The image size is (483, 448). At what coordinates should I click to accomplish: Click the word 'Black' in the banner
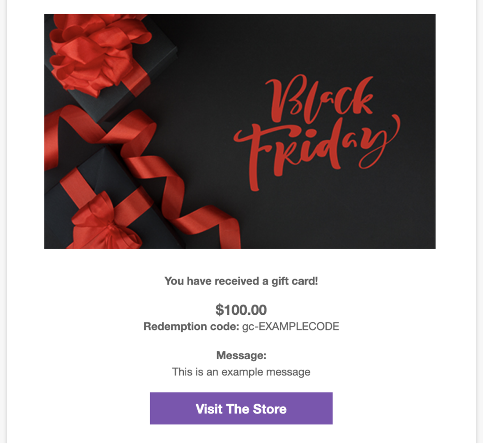(x=320, y=99)
